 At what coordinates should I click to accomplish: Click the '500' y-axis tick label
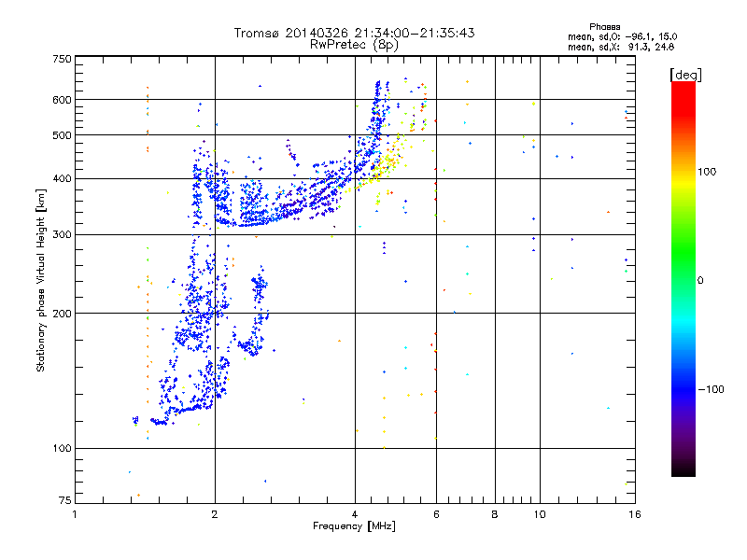[x=62, y=135]
